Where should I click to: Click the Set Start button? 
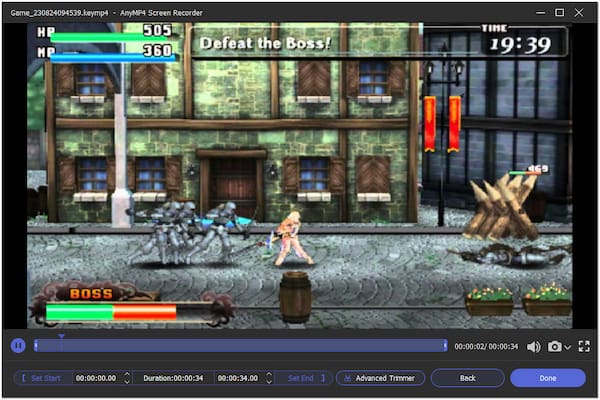click(x=42, y=378)
